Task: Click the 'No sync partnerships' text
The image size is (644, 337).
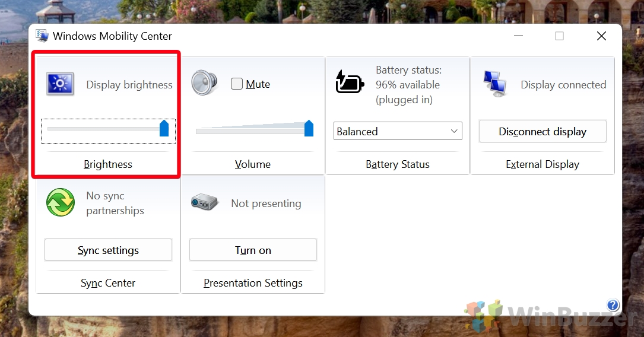Action: pyautogui.click(x=115, y=203)
